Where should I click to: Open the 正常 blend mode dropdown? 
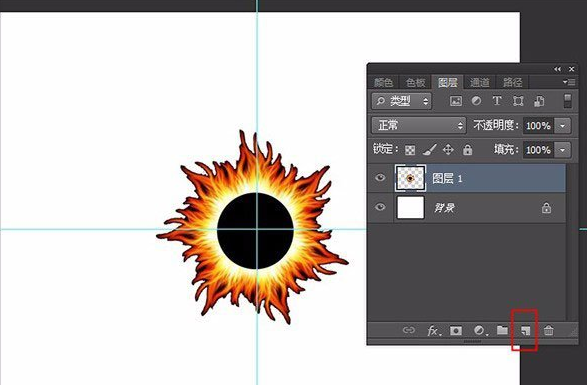(419, 125)
